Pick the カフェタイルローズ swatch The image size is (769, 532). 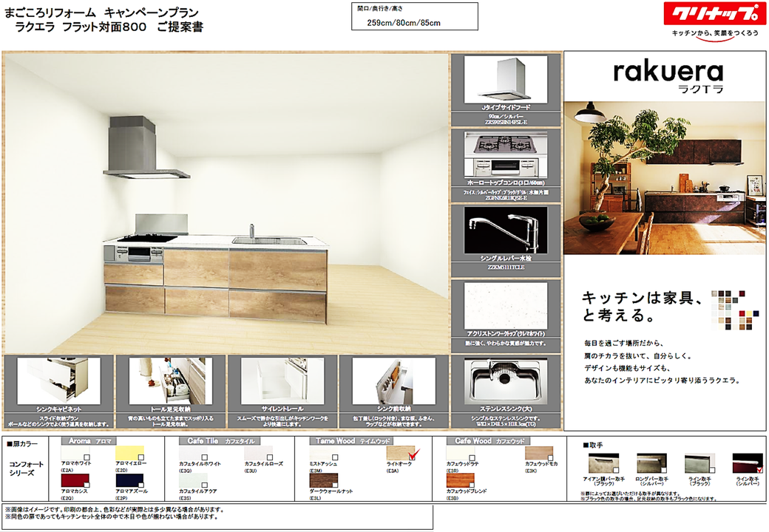click(x=259, y=453)
